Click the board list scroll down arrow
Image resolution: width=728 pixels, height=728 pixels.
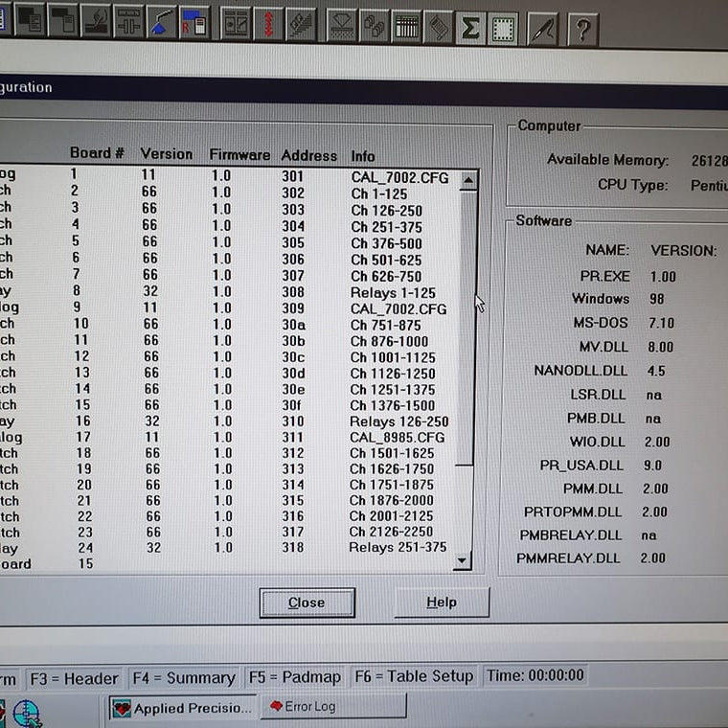click(463, 560)
